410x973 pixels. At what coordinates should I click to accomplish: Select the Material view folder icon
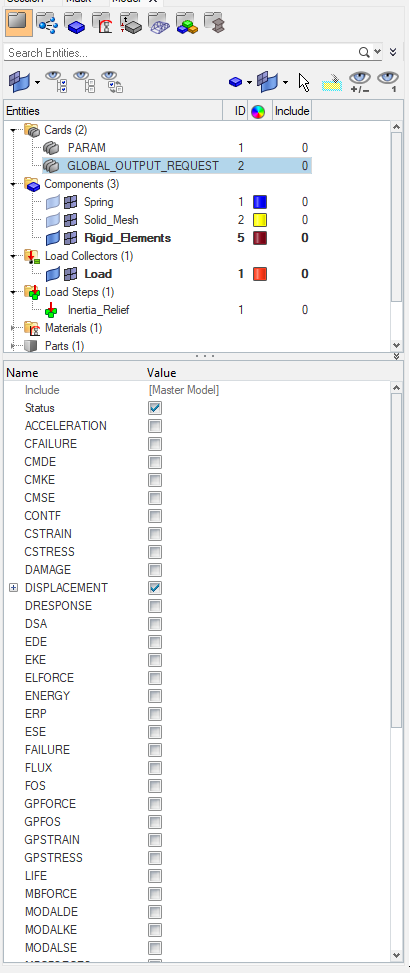pyautogui.click(x=102, y=24)
